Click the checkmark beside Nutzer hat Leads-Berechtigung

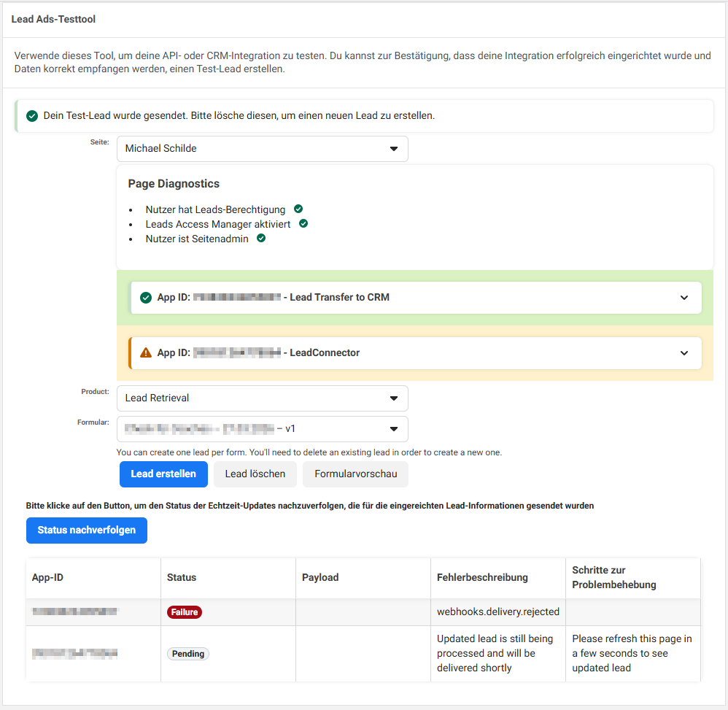tap(298, 209)
